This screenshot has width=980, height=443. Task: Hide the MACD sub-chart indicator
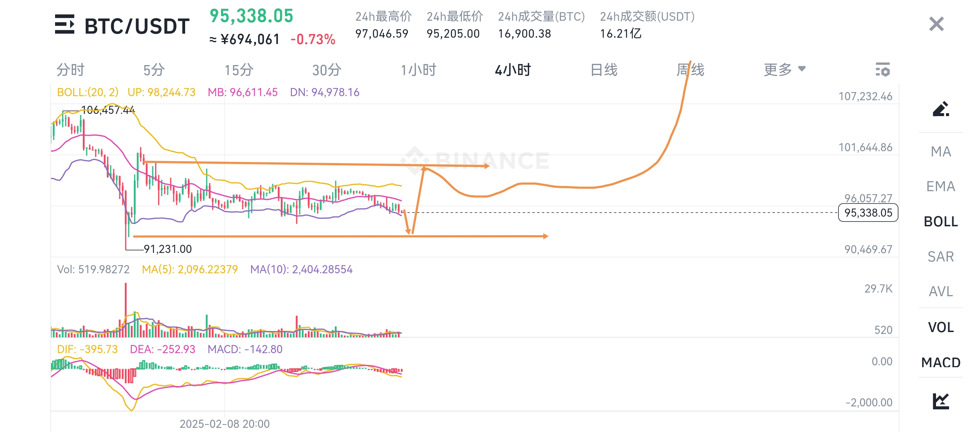(x=940, y=362)
